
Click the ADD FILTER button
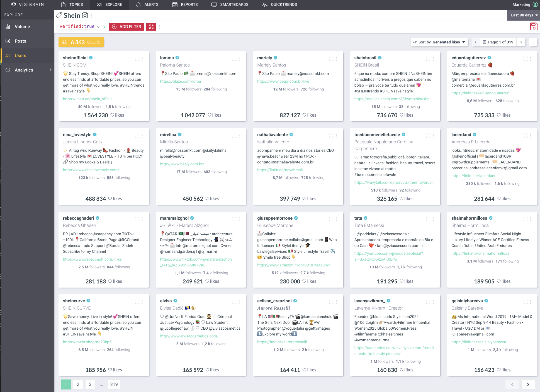coord(127,27)
